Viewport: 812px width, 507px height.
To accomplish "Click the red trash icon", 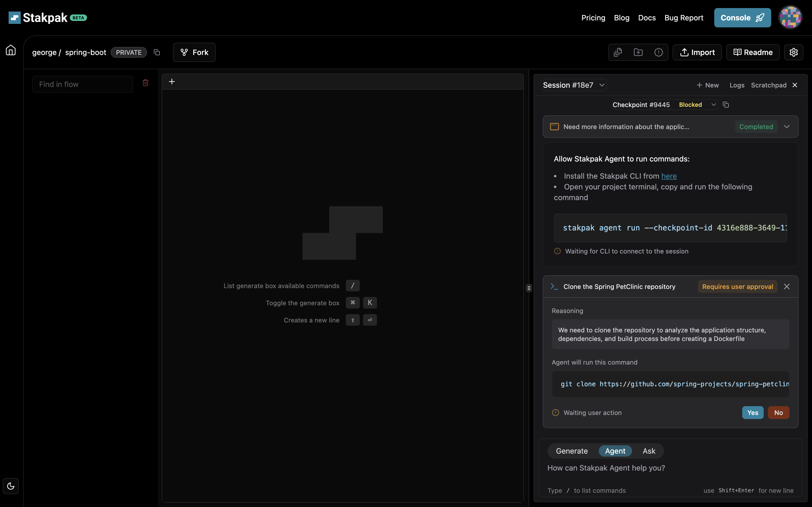I will [x=145, y=83].
